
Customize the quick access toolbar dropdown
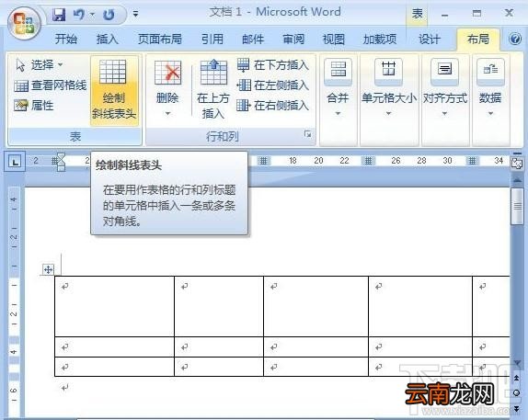tap(135, 14)
